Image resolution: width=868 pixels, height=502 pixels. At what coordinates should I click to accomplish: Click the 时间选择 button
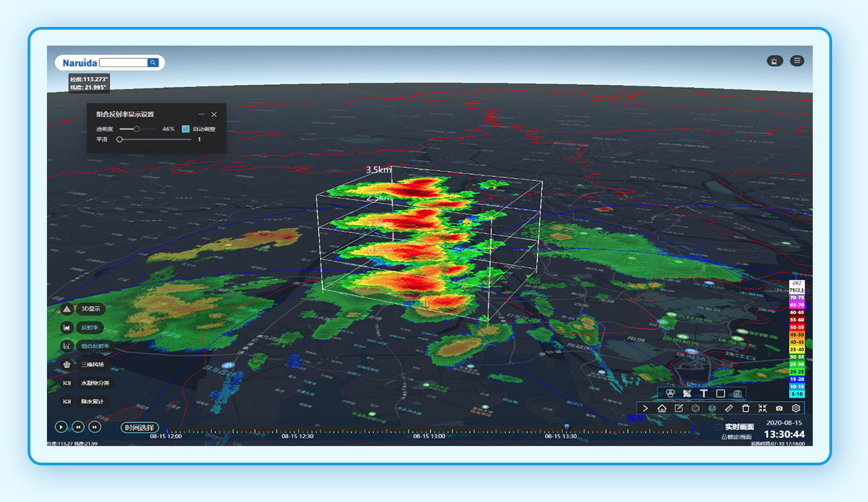click(139, 427)
